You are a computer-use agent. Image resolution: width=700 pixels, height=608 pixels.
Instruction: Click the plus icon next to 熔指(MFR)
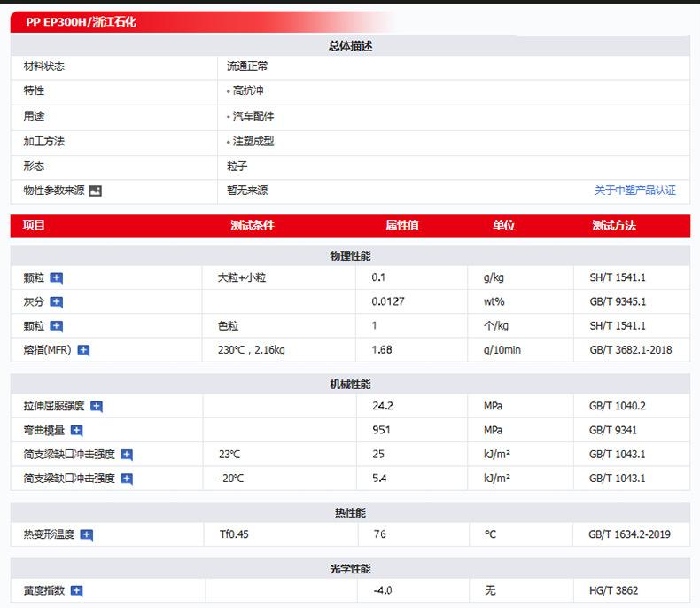(83, 350)
